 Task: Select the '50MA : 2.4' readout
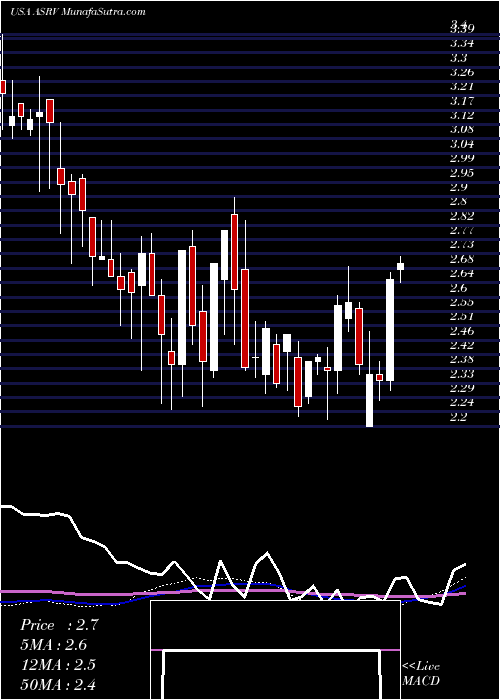(58, 684)
